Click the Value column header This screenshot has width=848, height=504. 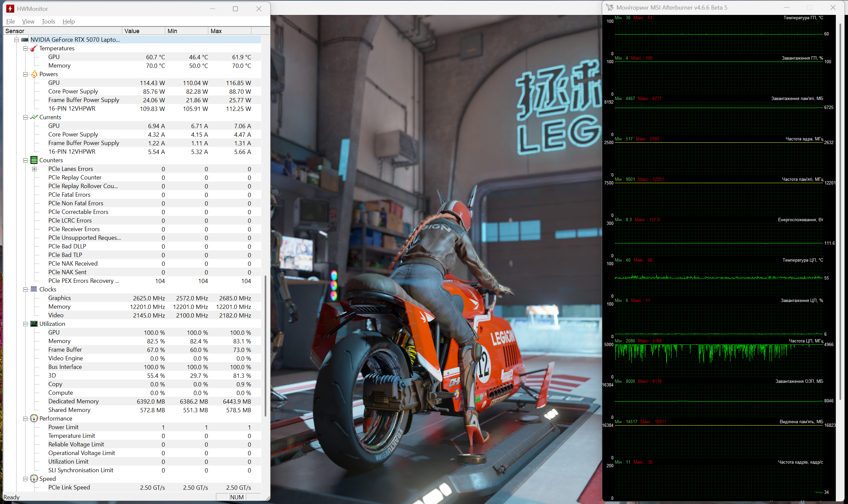pos(143,31)
